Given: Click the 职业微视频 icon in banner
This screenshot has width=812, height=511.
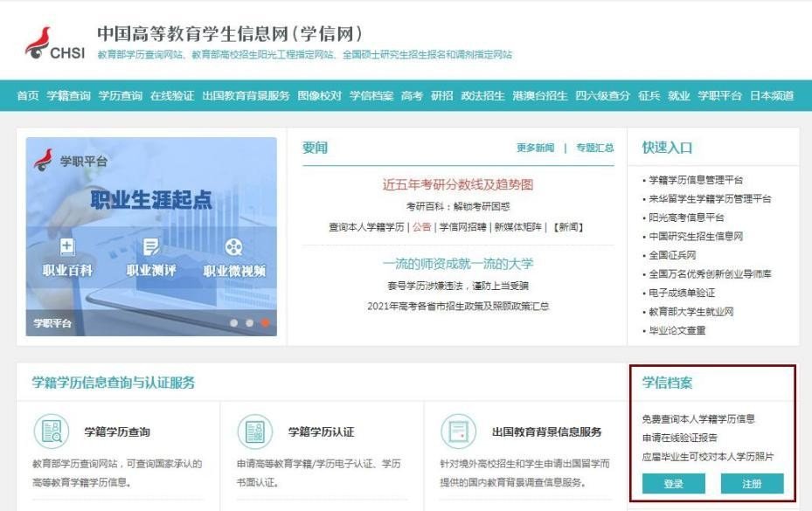Looking at the screenshot, I should pos(234,248).
